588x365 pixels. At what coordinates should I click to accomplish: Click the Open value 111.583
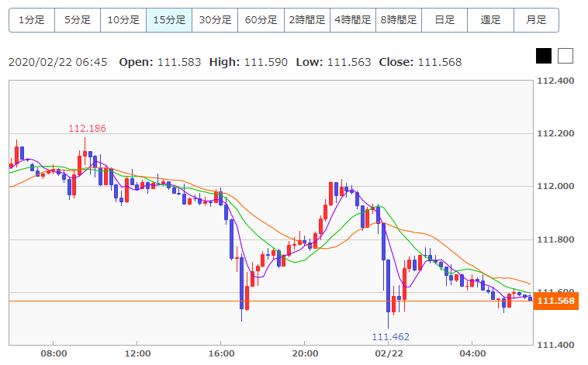179,62
